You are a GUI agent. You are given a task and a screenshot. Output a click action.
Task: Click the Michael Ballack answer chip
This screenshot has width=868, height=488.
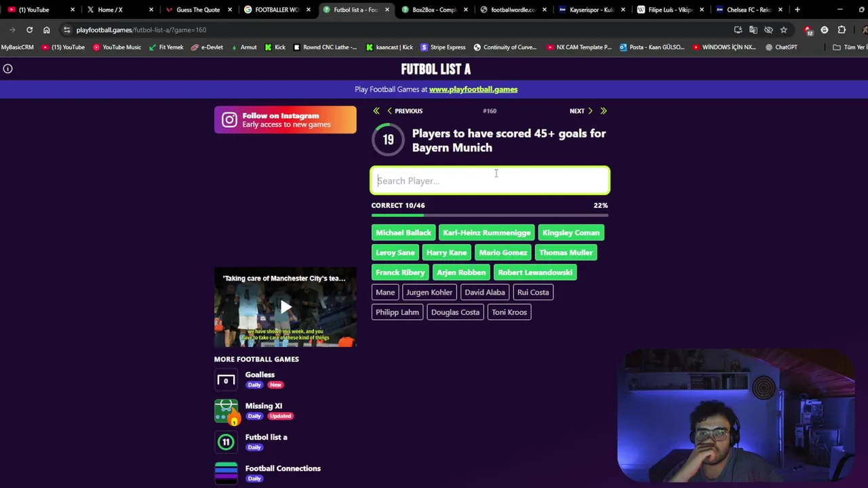[403, 232]
